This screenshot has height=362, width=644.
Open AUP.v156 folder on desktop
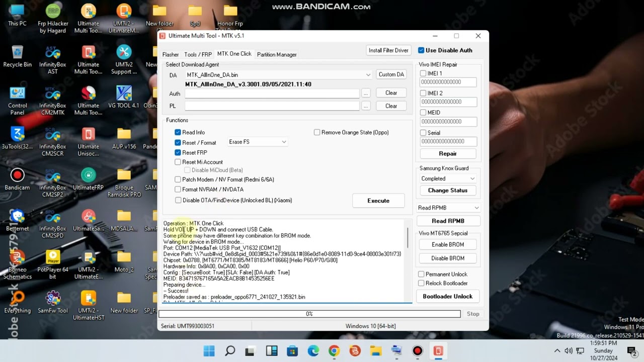click(124, 138)
